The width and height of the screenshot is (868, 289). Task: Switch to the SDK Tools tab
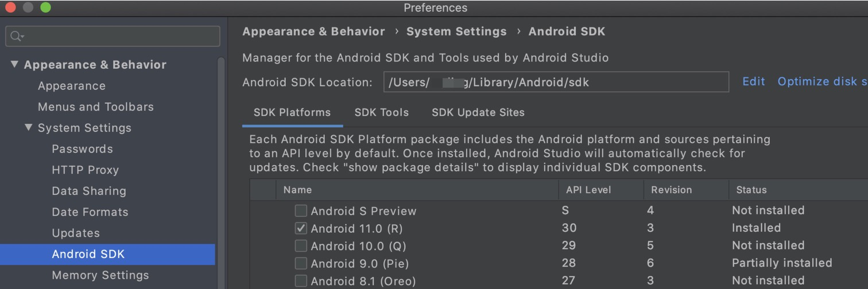point(381,112)
